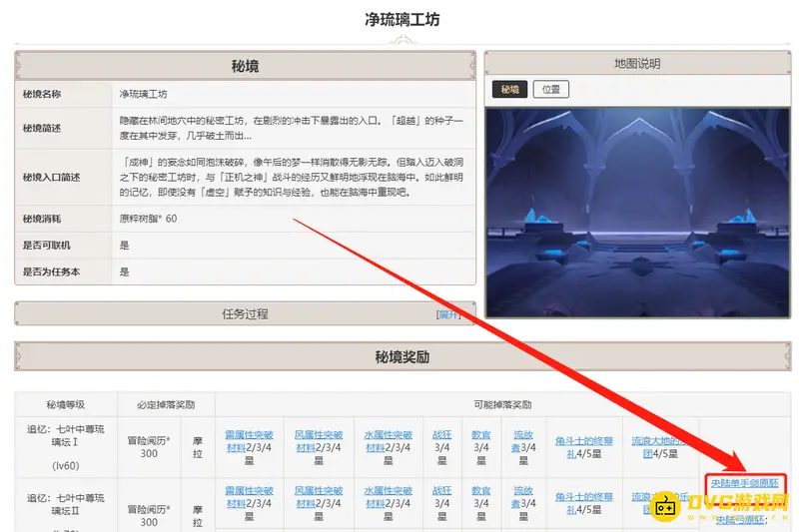This screenshot has height=532, width=799.
Task: Click 流放者 artifact link in 琉璃坛Ⅰ row
Action: click(522, 435)
